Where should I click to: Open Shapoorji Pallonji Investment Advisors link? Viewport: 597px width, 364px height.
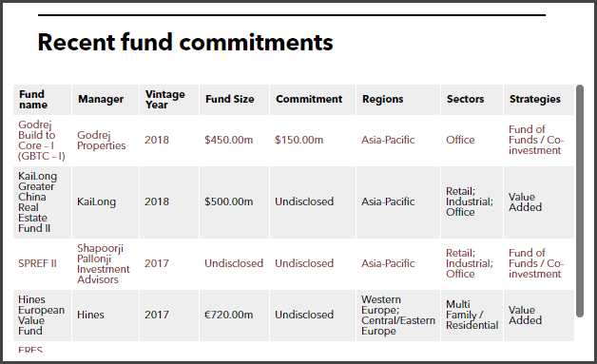click(x=104, y=263)
